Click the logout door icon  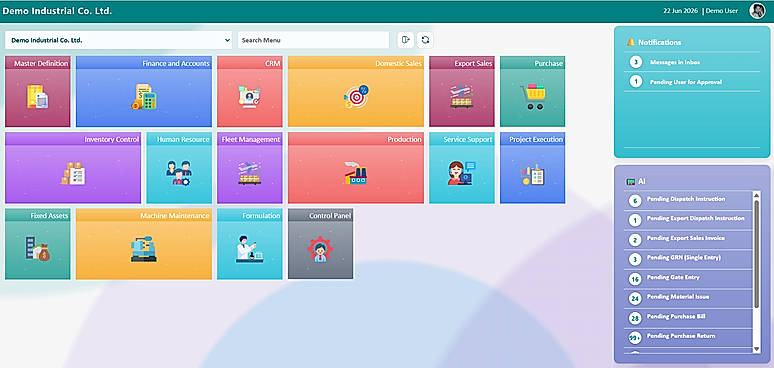406,40
